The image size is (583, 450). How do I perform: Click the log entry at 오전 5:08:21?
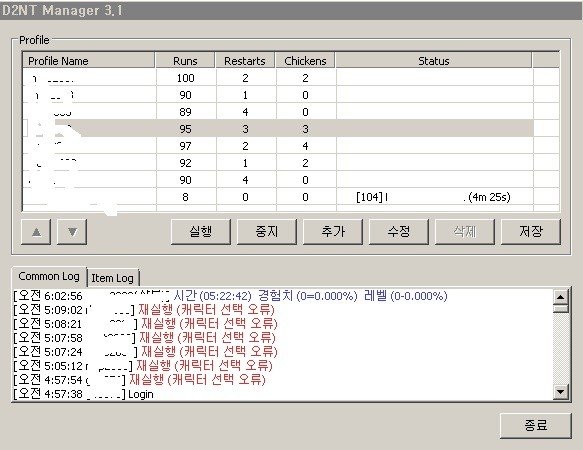click(145, 324)
